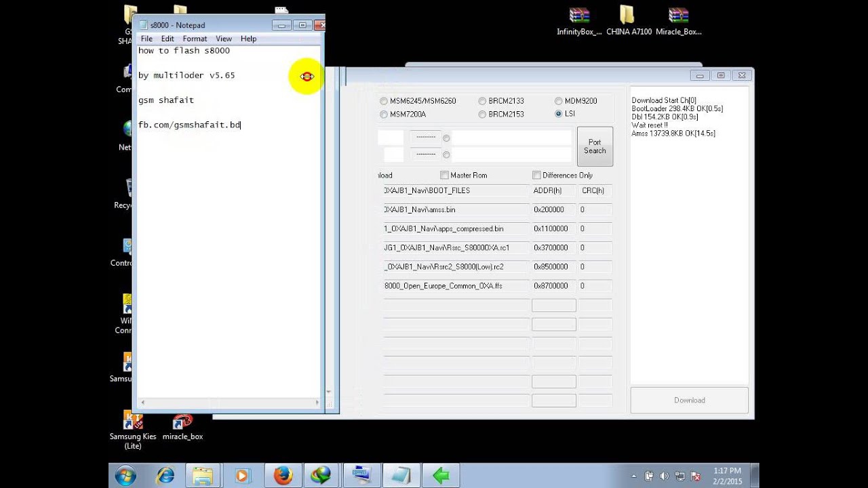
Task: Open Action Center flag tray icon
Action: pyautogui.click(x=695, y=476)
